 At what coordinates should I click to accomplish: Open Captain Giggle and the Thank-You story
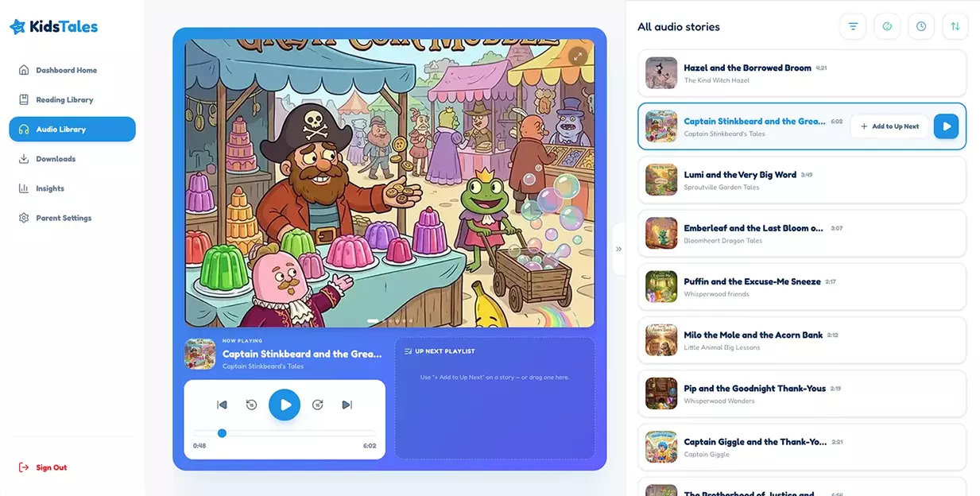point(802,447)
